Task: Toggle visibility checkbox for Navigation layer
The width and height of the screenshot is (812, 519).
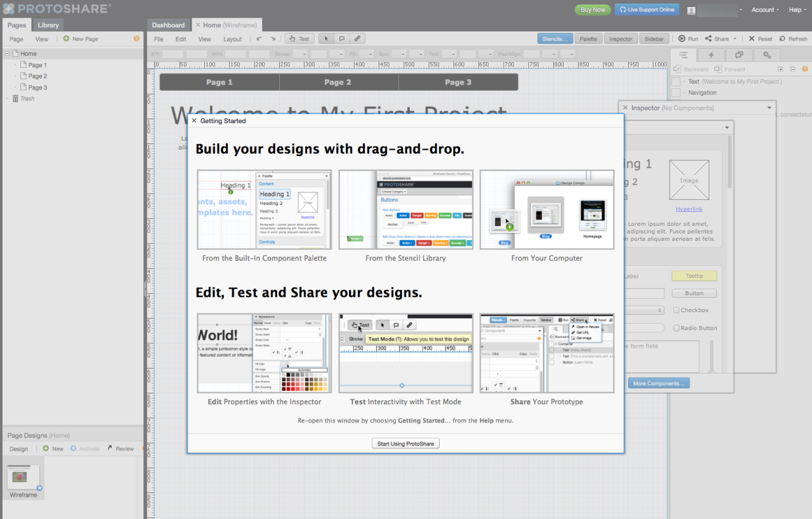Action: [x=676, y=93]
